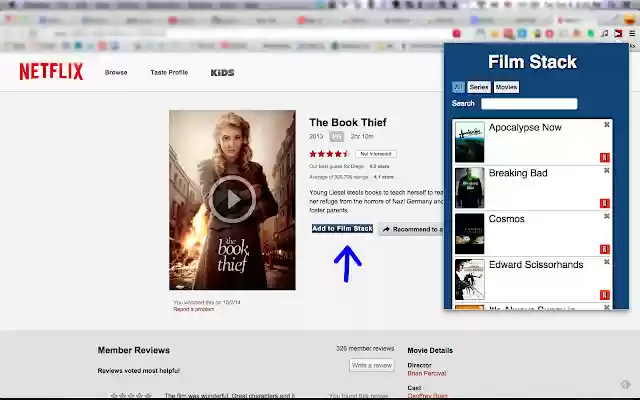Mark the movie as Not Interested

(x=376, y=154)
